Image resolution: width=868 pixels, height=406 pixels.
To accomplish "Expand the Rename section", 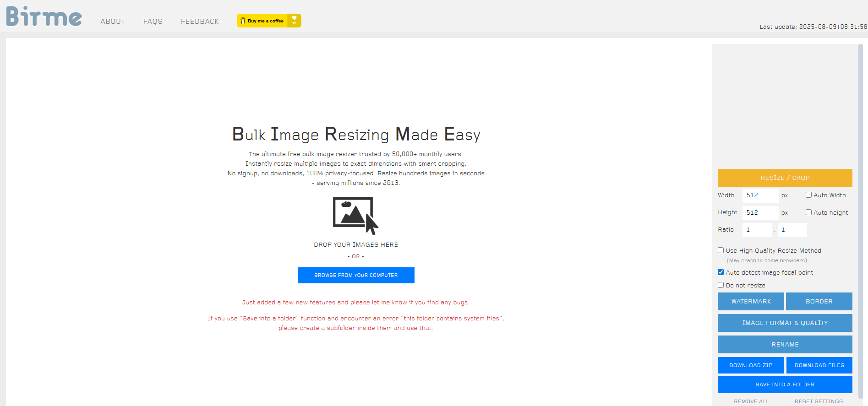I will (x=785, y=345).
